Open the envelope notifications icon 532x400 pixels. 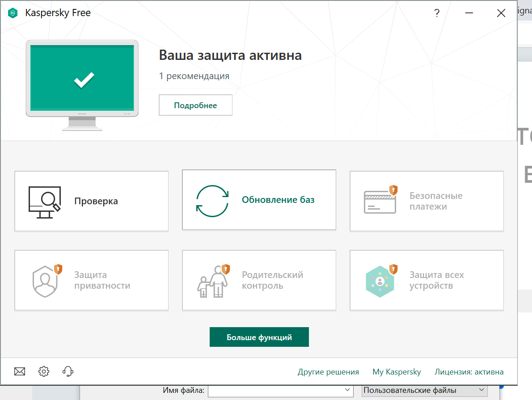tap(20, 371)
